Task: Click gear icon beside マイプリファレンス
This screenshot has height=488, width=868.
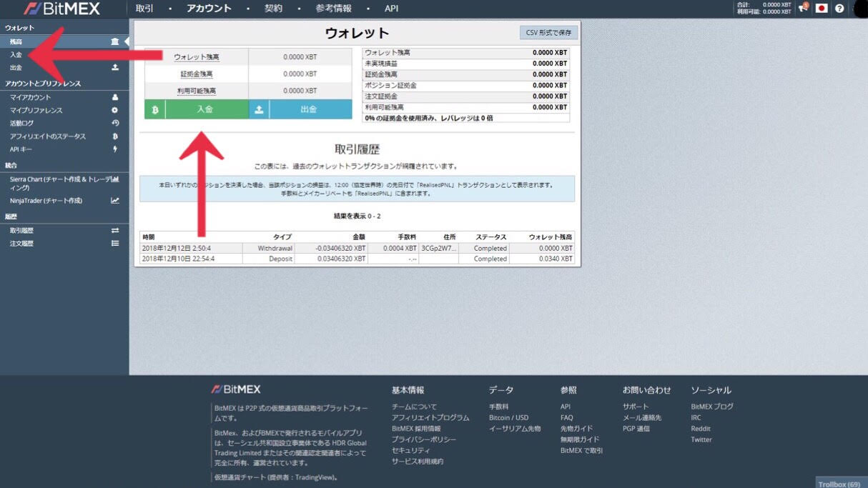Action: click(x=115, y=110)
